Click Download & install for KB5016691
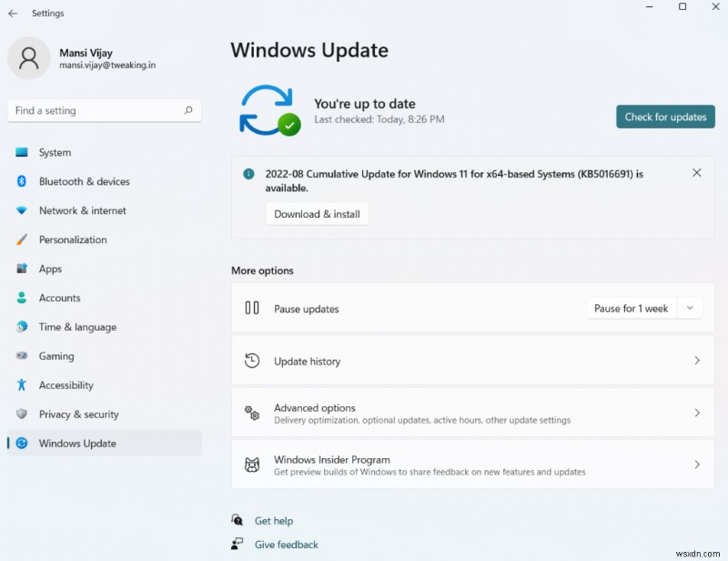The height and width of the screenshot is (561, 728). pyautogui.click(x=317, y=213)
